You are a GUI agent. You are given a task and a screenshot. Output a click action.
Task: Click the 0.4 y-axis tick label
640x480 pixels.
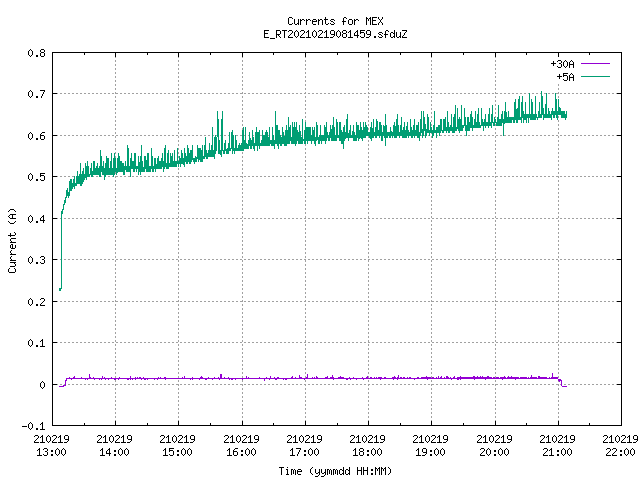point(36,219)
